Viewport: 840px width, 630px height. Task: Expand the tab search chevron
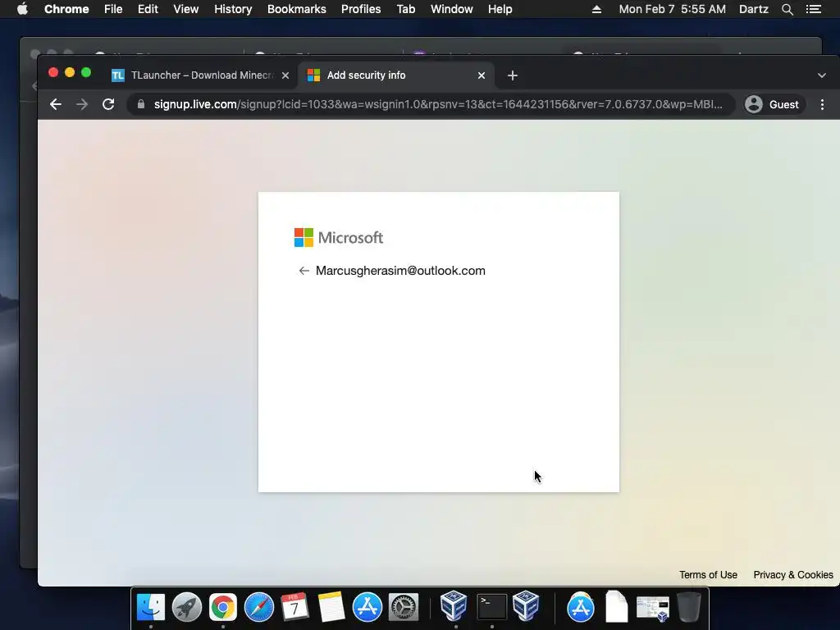822,75
